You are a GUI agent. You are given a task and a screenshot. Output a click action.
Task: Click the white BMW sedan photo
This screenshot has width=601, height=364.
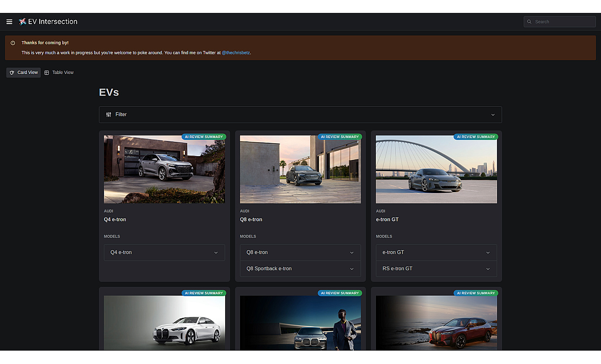point(165,323)
